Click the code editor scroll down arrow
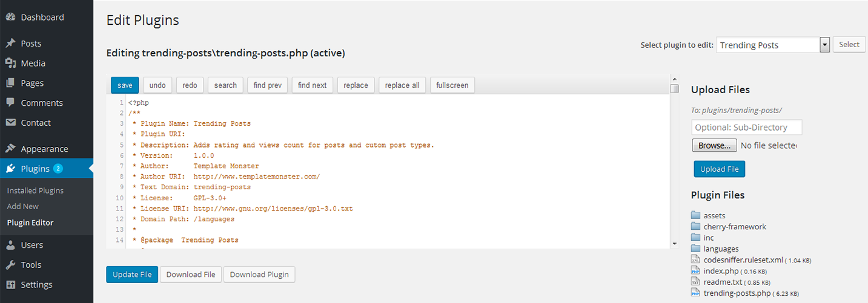The image size is (868, 303). (675, 243)
